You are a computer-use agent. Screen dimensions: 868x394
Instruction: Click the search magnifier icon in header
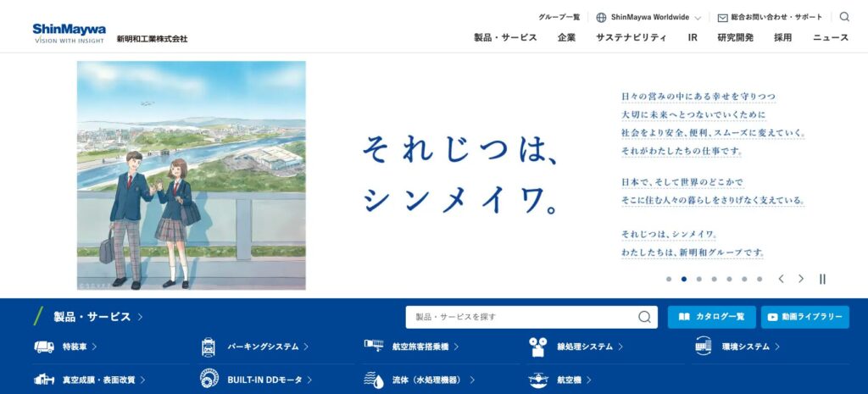click(x=844, y=17)
